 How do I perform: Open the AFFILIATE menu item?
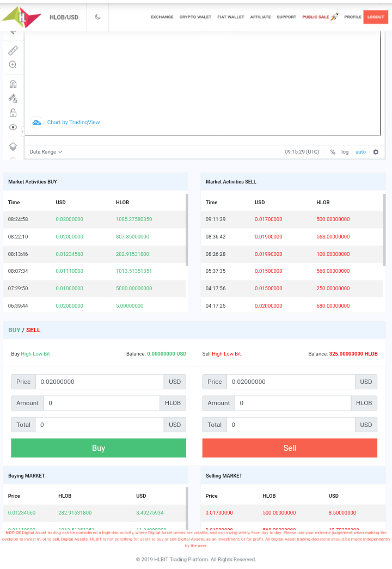point(260,17)
